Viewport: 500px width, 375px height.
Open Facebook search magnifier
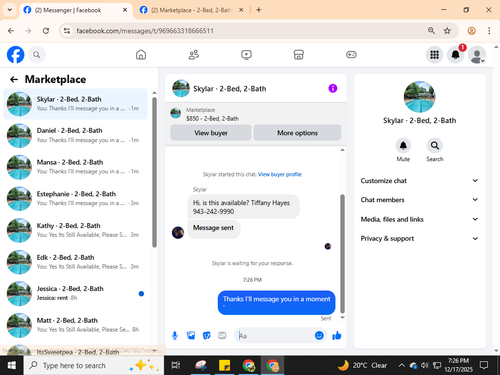tap(37, 55)
